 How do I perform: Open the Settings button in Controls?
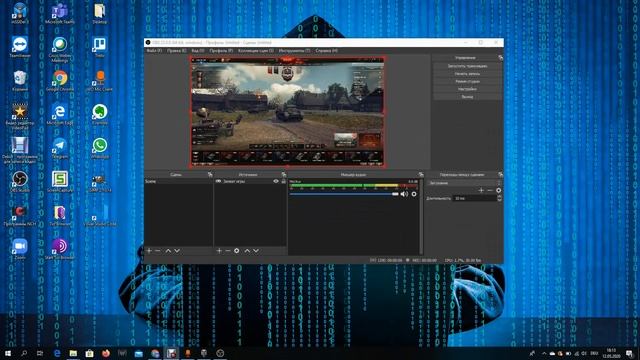coord(467,89)
